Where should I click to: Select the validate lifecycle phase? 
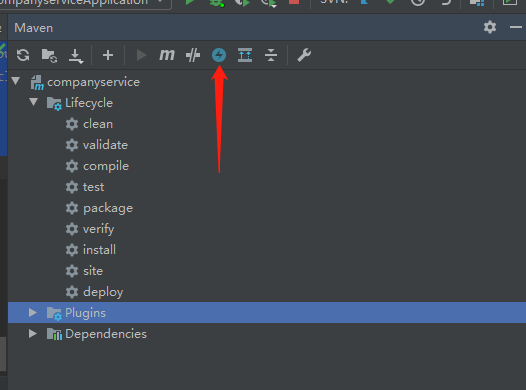click(x=105, y=145)
